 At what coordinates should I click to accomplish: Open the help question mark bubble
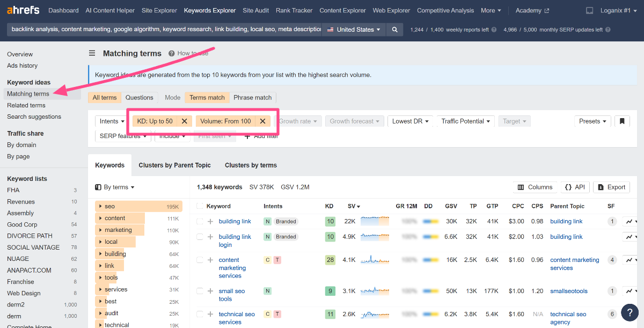point(630,313)
